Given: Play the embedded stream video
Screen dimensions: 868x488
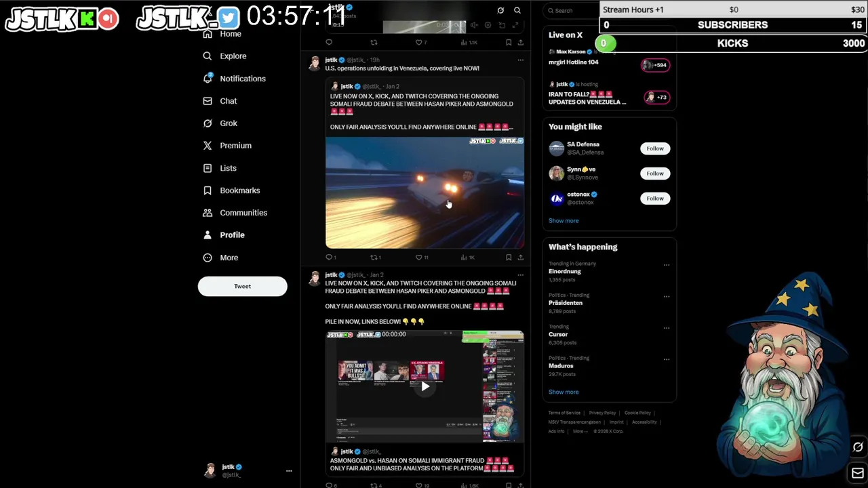Looking at the screenshot, I should tap(425, 386).
